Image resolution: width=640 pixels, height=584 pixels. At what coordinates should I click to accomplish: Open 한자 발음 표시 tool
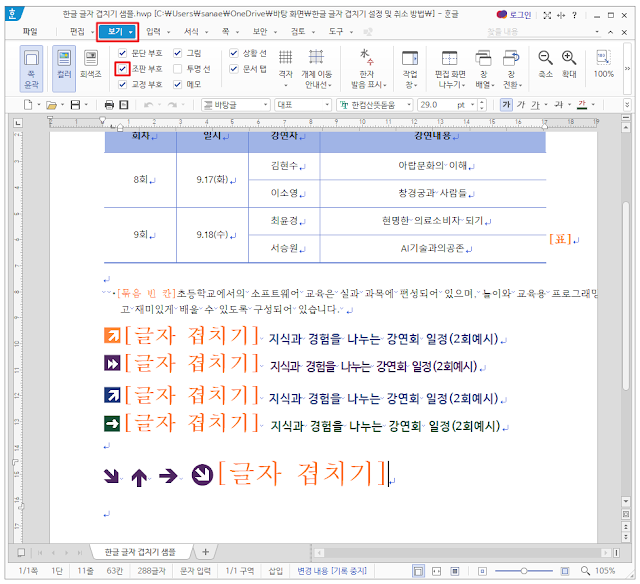367,68
